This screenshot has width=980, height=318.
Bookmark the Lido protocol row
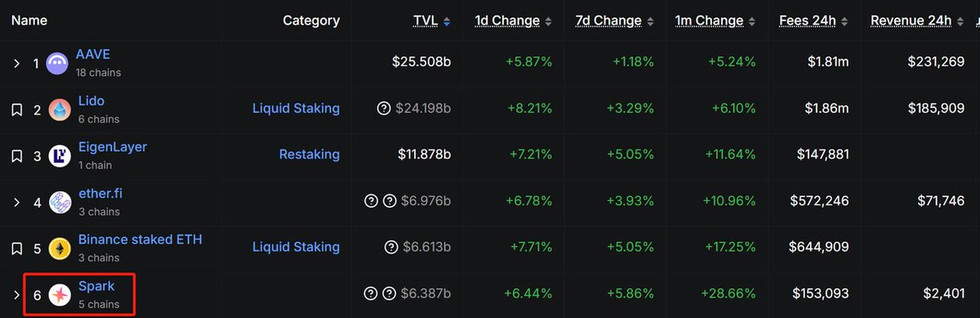16,110
